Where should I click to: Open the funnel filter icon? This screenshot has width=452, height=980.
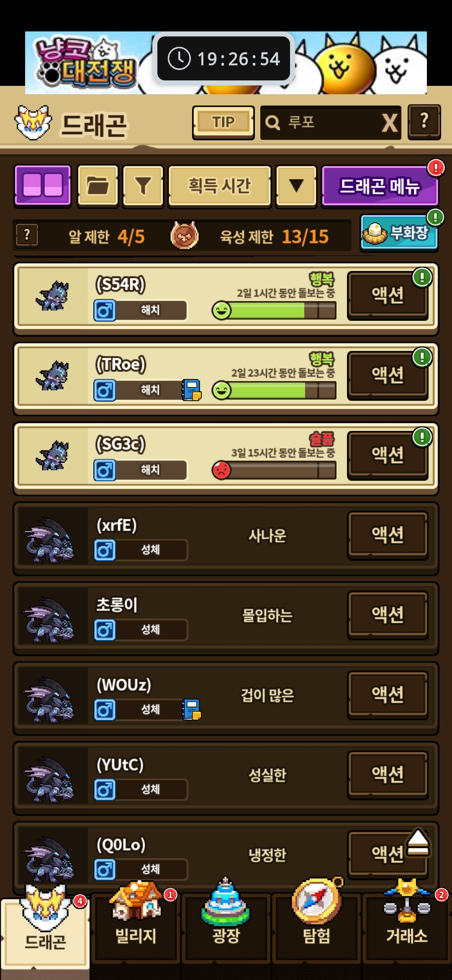(143, 186)
